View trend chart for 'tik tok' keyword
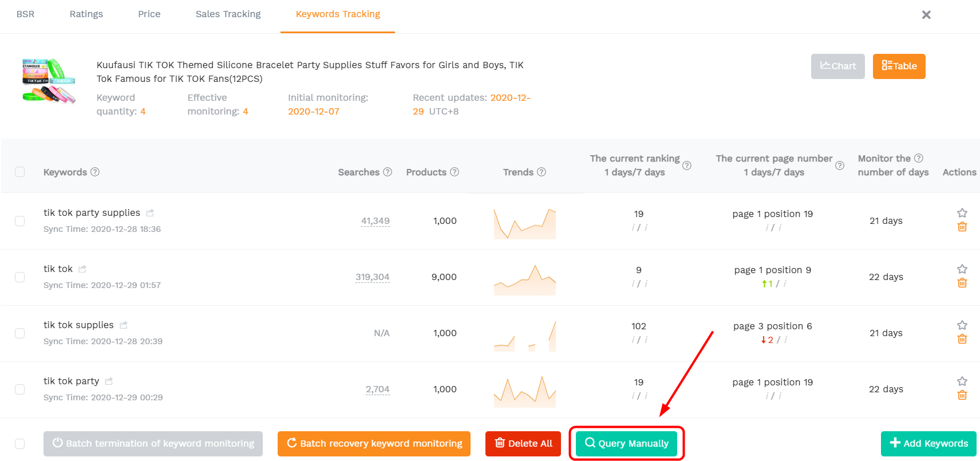 (525, 279)
